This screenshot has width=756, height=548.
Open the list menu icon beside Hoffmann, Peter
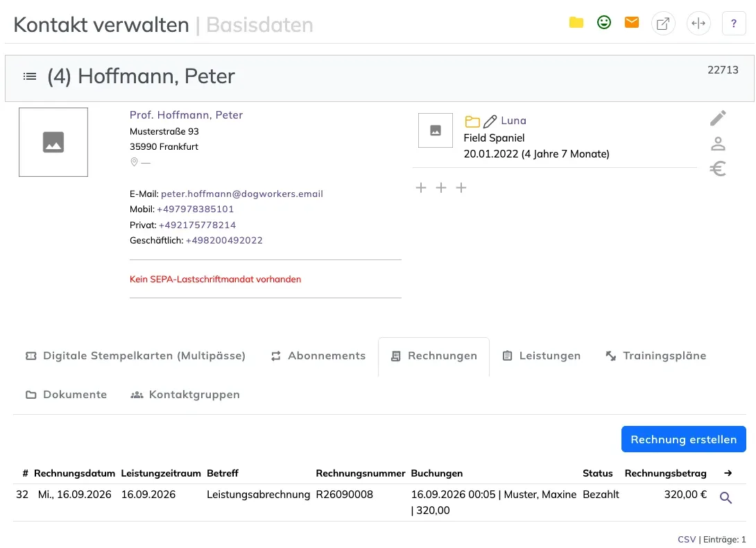tap(30, 76)
